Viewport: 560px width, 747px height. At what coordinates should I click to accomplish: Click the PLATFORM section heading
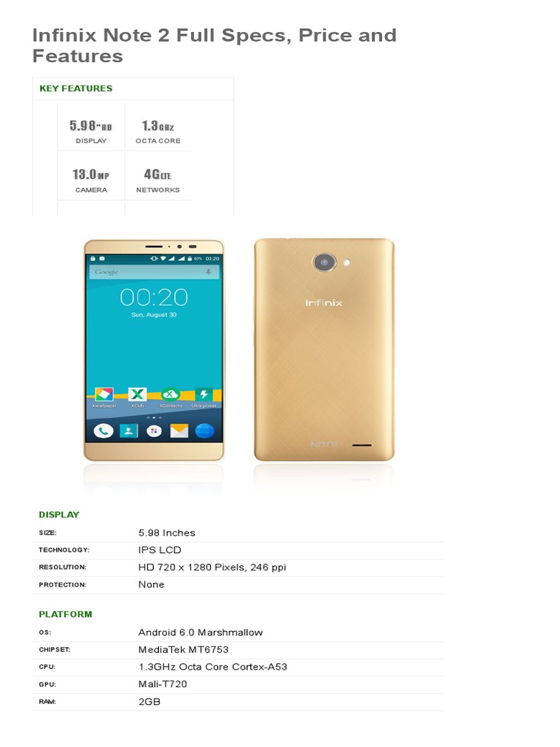66,614
